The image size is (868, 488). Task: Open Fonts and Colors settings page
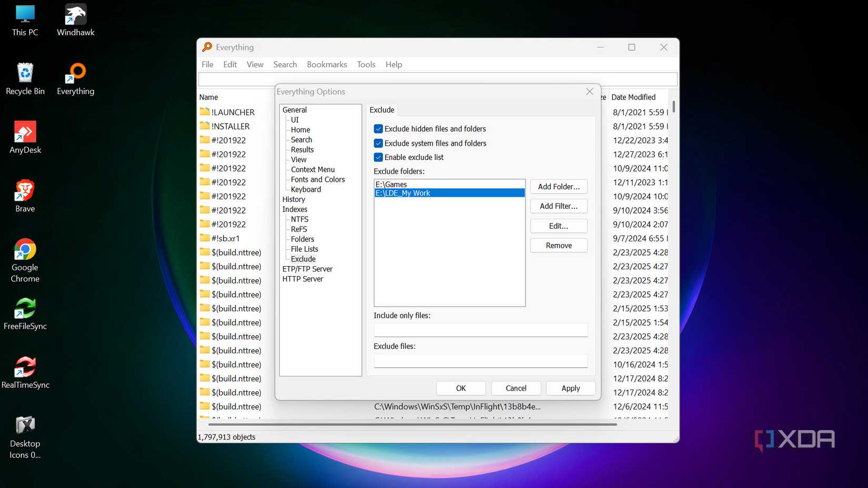point(318,179)
